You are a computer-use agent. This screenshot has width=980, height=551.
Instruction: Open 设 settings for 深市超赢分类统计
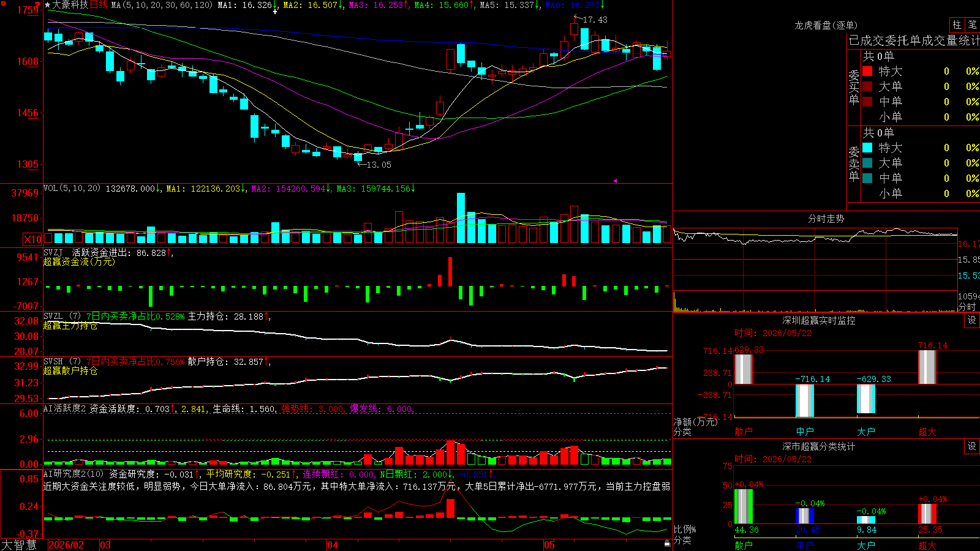click(972, 446)
